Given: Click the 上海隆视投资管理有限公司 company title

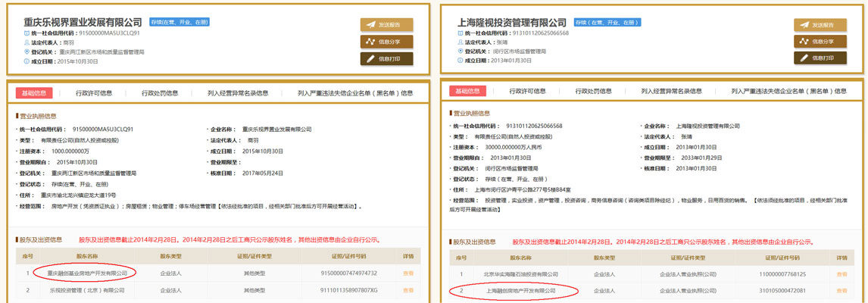Looking at the screenshot, I should pos(513,23).
